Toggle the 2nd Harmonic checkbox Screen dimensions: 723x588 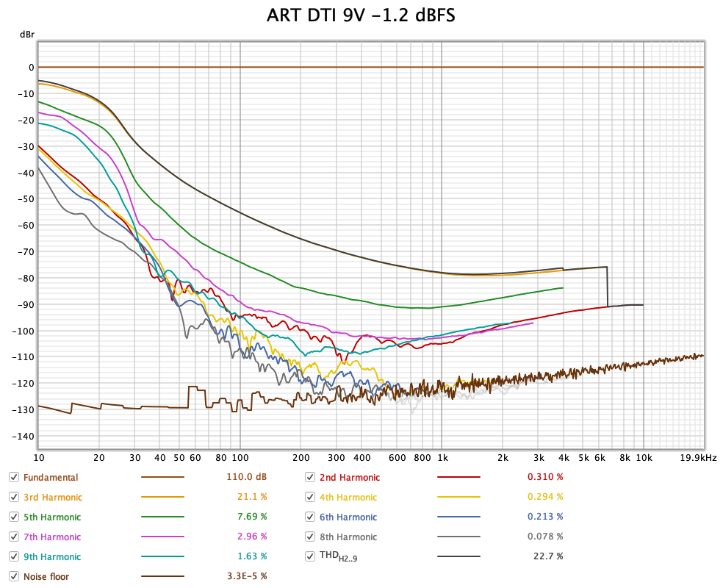point(310,477)
